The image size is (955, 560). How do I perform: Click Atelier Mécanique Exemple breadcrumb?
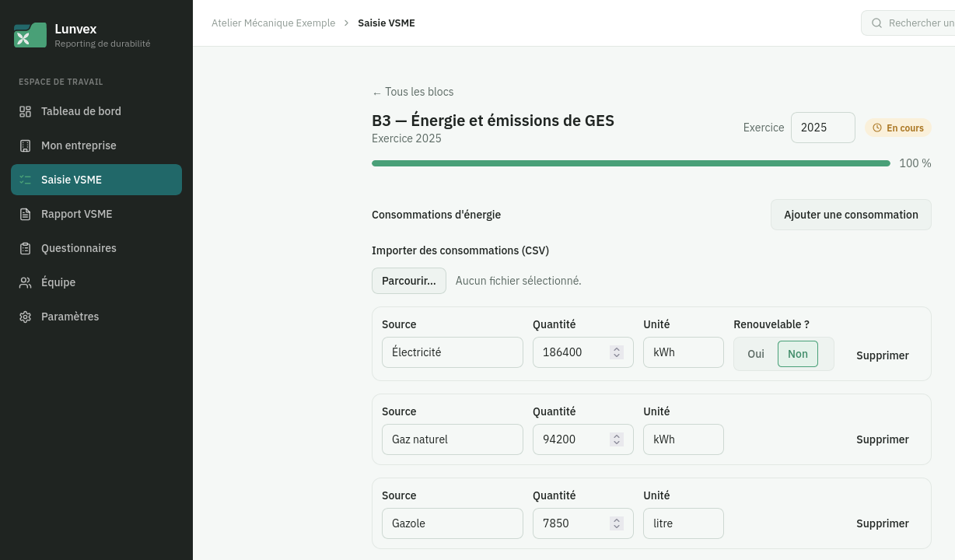pos(274,23)
